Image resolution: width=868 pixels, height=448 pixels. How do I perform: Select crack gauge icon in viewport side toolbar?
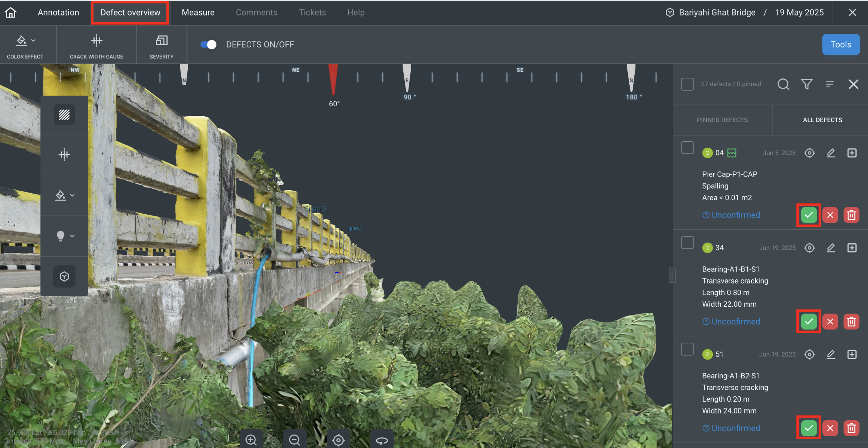64,155
